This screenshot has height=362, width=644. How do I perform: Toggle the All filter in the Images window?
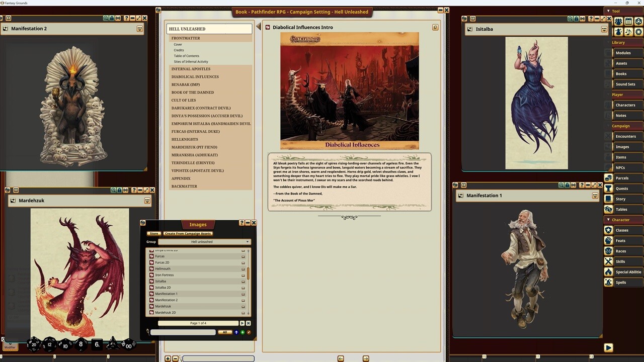pyautogui.click(x=225, y=332)
